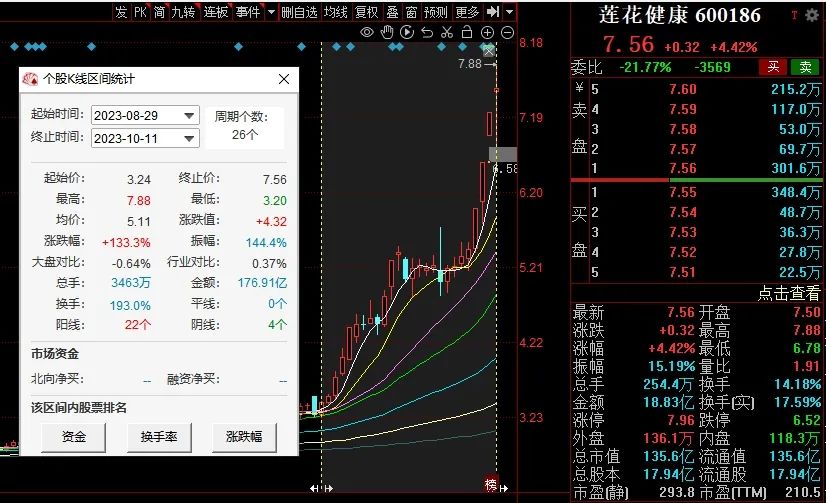
Task: Toggle the 九转 indicator
Action: click(x=183, y=12)
